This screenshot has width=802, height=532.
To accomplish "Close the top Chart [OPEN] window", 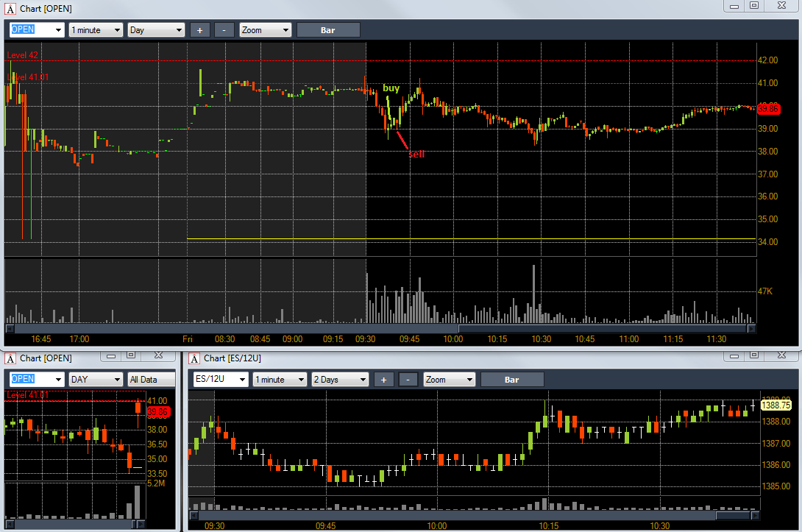I will coord(781,6).
